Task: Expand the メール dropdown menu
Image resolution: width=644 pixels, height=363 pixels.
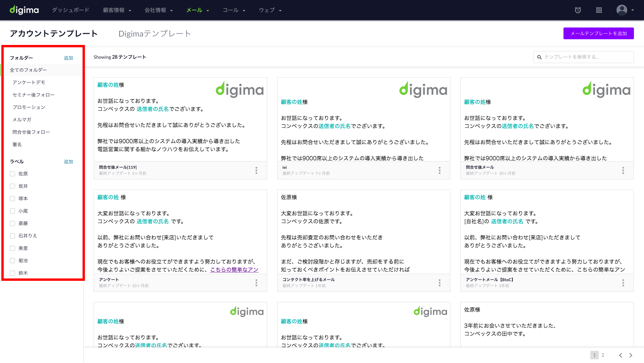Action: pyautogui.click(x=198, y=10)
